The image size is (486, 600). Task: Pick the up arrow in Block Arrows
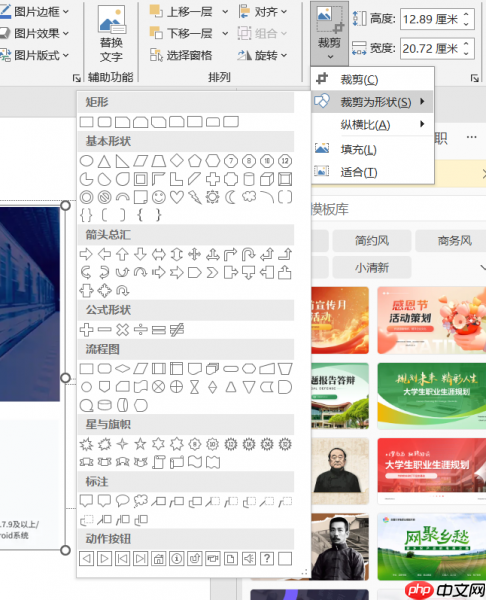122,254
